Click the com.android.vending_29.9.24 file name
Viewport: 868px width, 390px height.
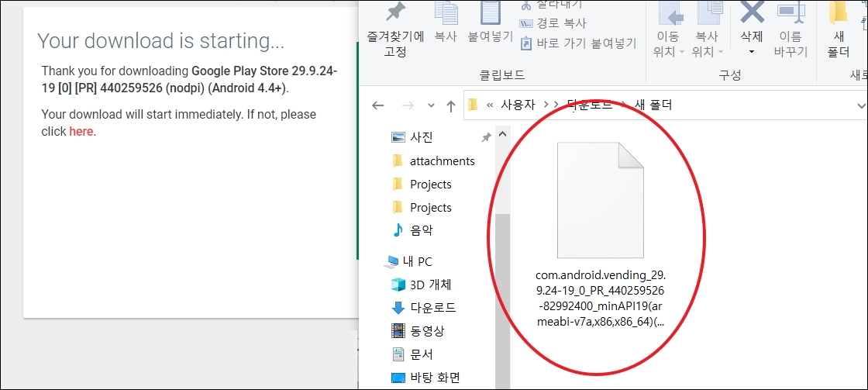pos(600,299)
